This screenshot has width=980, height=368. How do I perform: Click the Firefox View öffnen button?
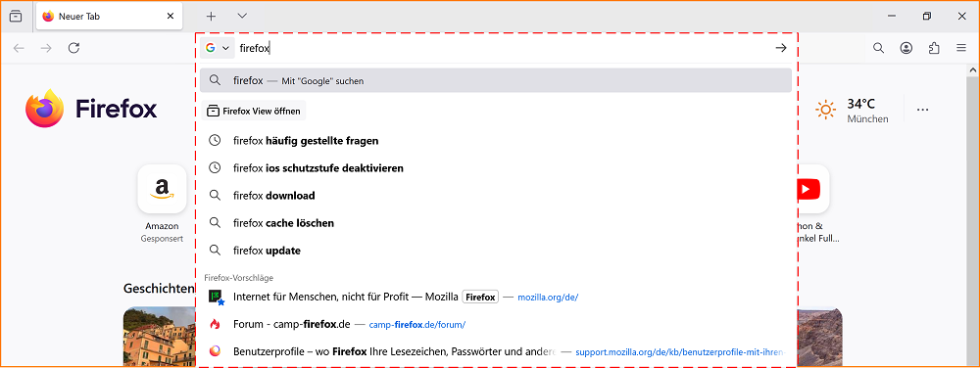click(254, 111)
